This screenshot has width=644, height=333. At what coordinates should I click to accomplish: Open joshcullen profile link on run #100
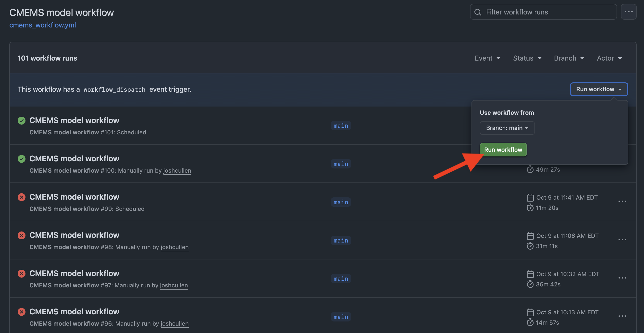[177, 170]
